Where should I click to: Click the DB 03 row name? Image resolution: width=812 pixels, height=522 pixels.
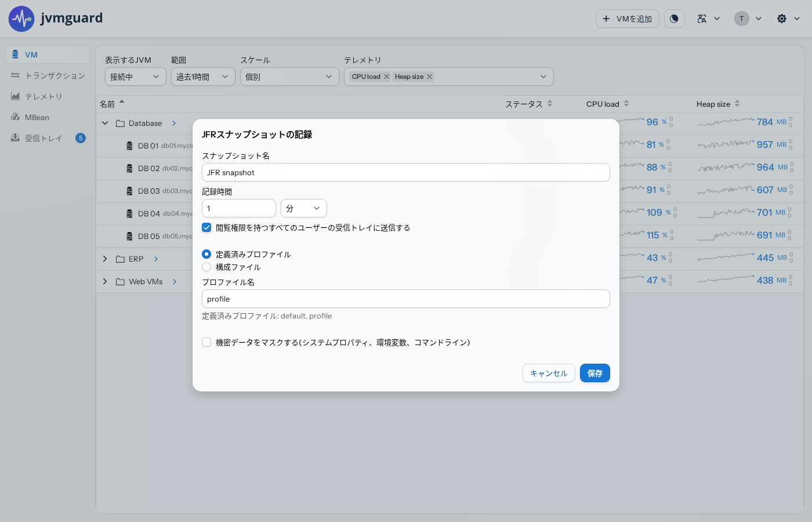(x=148, y=191)
